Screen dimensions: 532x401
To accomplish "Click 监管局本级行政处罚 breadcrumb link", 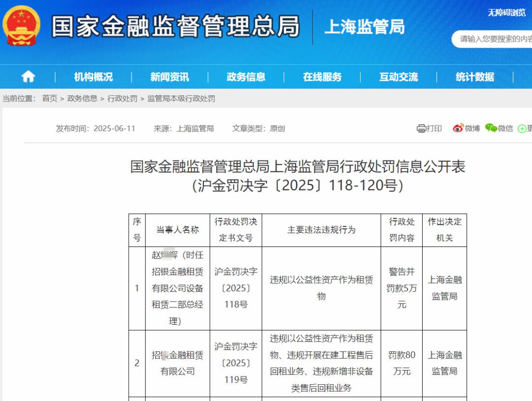I will [181, 98].
